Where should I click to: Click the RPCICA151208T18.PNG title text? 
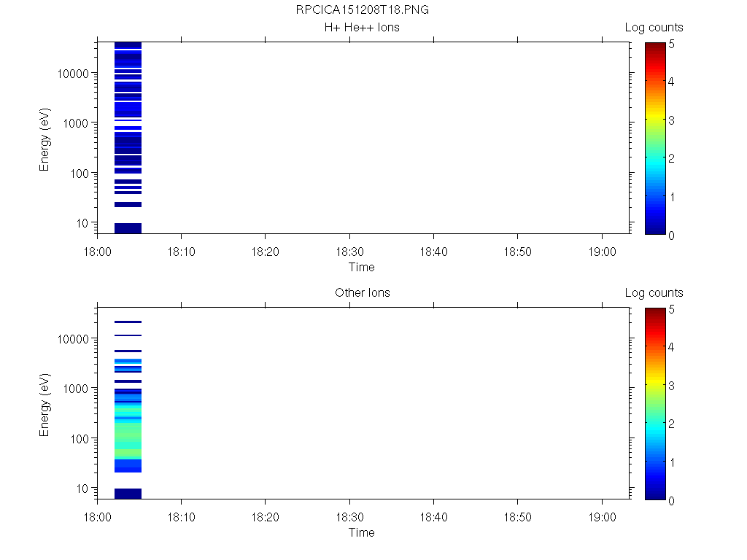pos(362,10)
